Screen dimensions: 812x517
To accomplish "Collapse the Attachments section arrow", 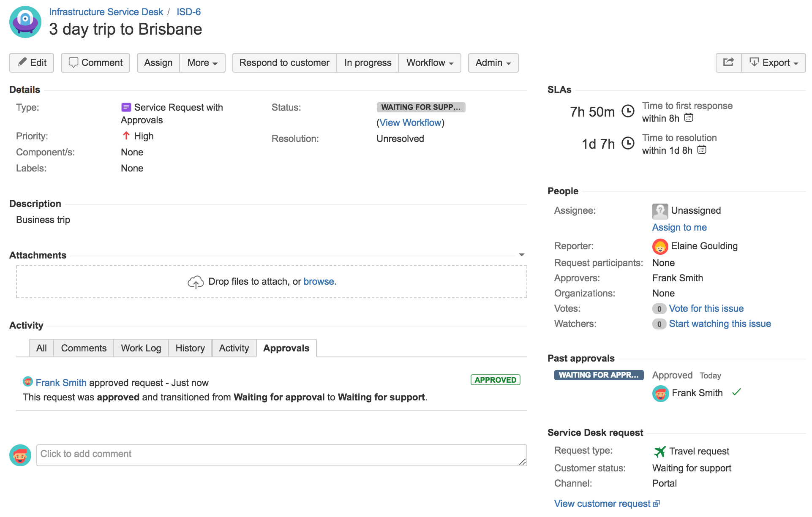I will pos(522,255).
